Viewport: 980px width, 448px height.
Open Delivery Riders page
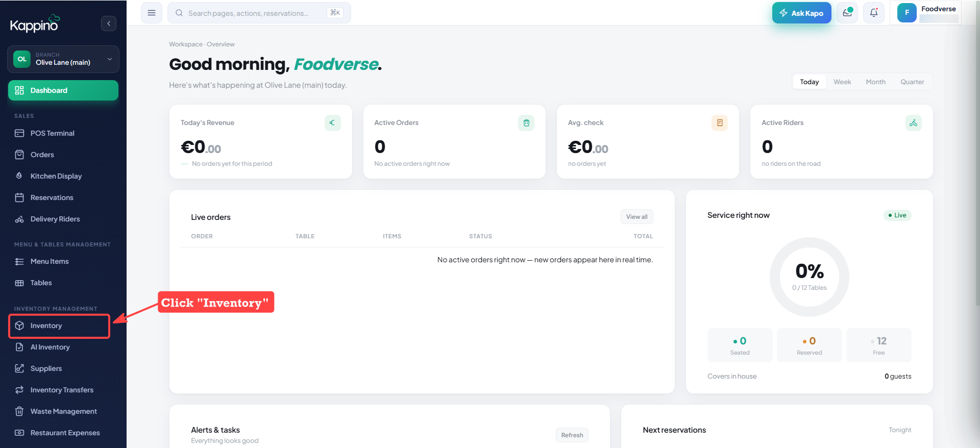pos(63,219)
